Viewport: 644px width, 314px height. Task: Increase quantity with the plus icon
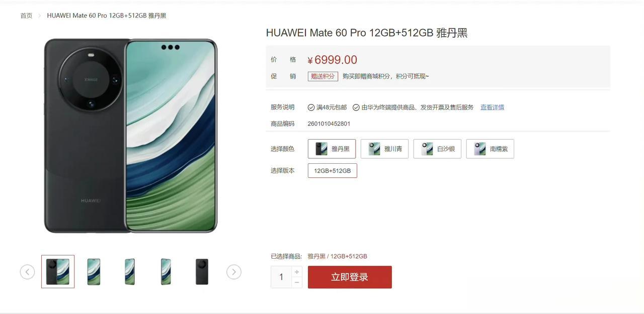pyautogui.click(x=297, y=272)
